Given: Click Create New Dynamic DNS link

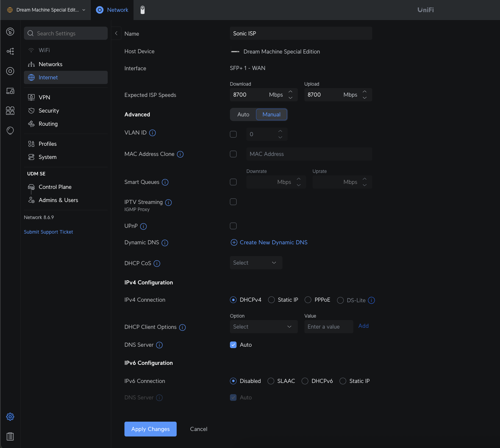Looking at the screenshot, I should (269, 242).
